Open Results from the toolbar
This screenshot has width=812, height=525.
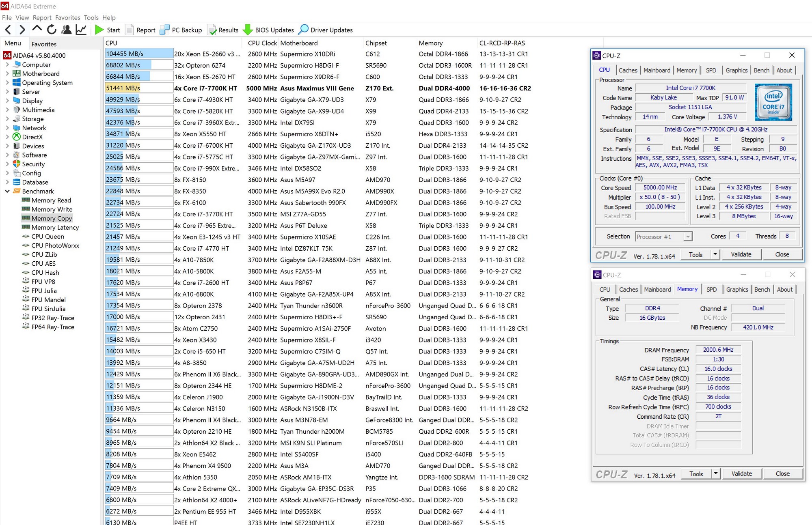pos(223,30)
